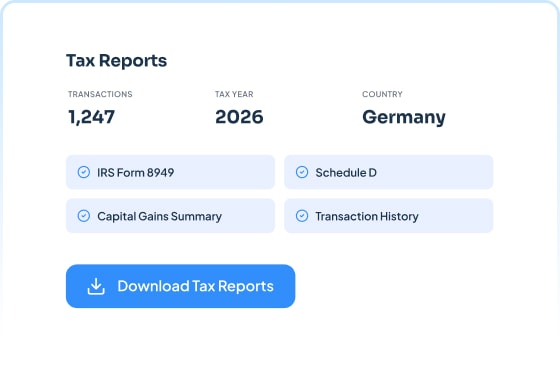
Task: Select the Capital Gains Summary chip
Action: (x=170, y=216)
